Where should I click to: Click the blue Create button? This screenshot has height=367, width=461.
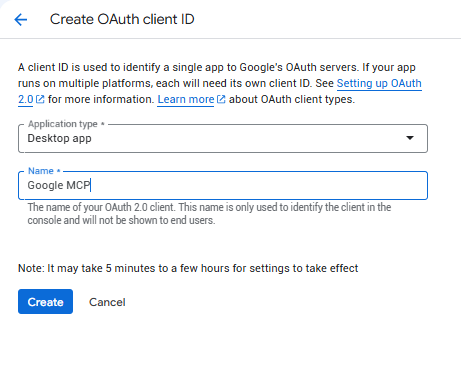click(45, 302)
